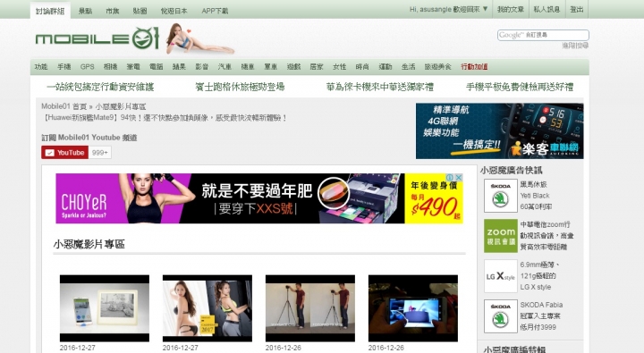
Task: Click the reclining model image beside the logo
Action: (200, 39)
